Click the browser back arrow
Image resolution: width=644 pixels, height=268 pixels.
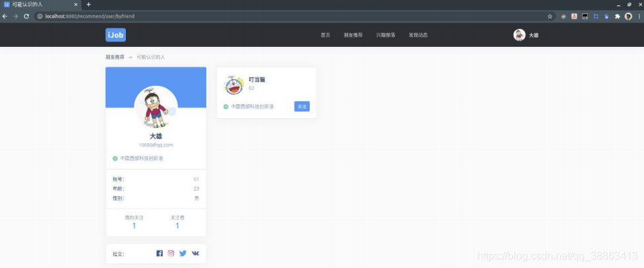5,16
